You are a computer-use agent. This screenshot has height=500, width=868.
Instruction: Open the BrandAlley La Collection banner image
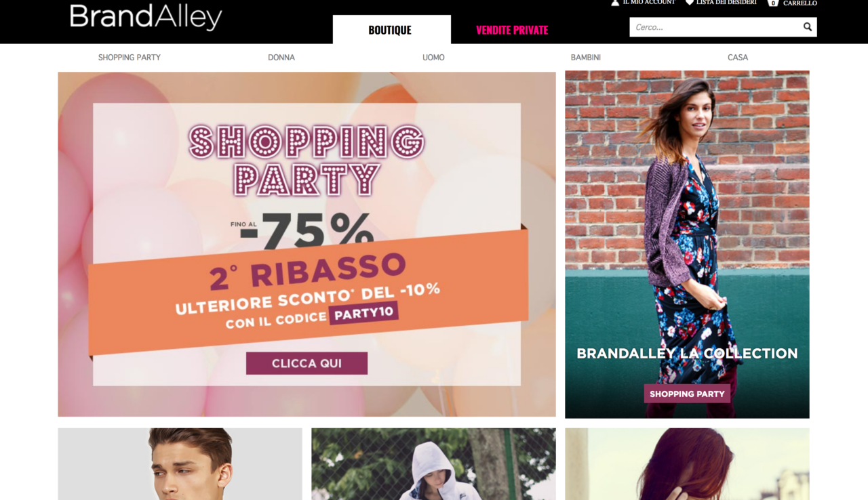tap(687, 245)
